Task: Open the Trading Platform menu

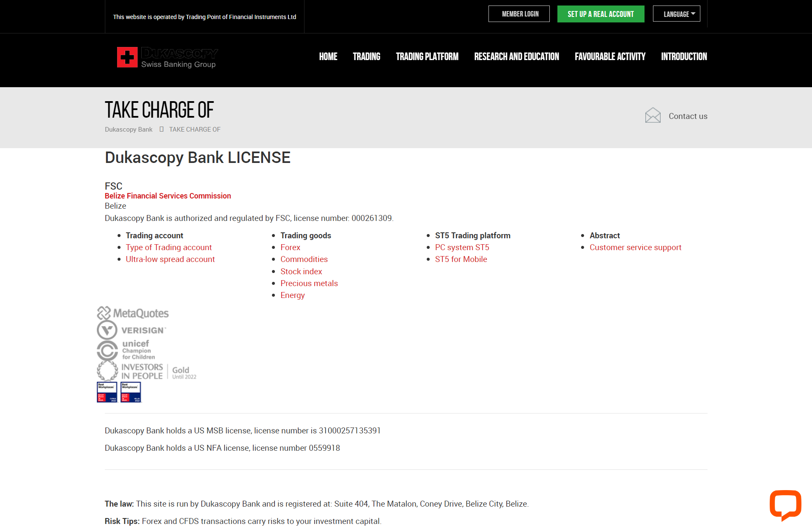Action: coord(427,57)
